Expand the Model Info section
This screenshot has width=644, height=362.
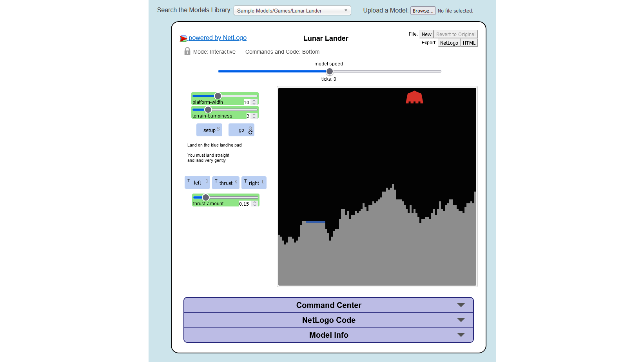tap(328, 335)
